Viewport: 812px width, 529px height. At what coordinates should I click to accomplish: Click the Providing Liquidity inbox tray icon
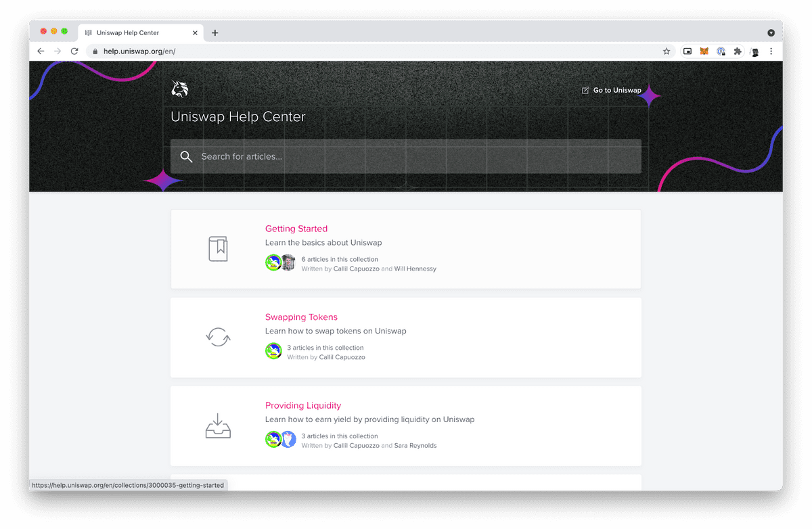pyautogui.click(x=218, y=425)
